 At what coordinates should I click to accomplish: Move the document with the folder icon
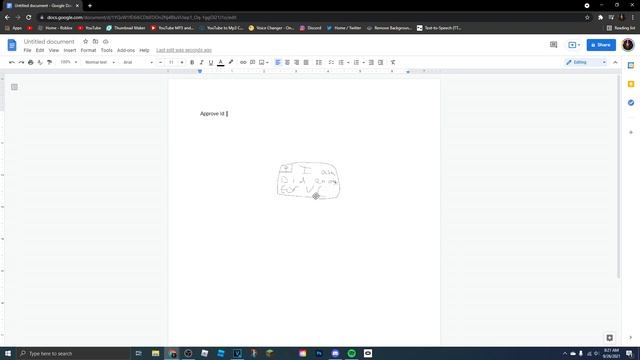click(x=96, y=42)
